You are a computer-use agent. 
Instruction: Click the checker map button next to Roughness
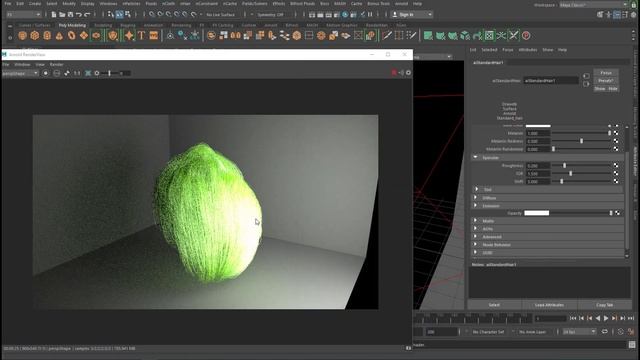[x=616, y=165]
